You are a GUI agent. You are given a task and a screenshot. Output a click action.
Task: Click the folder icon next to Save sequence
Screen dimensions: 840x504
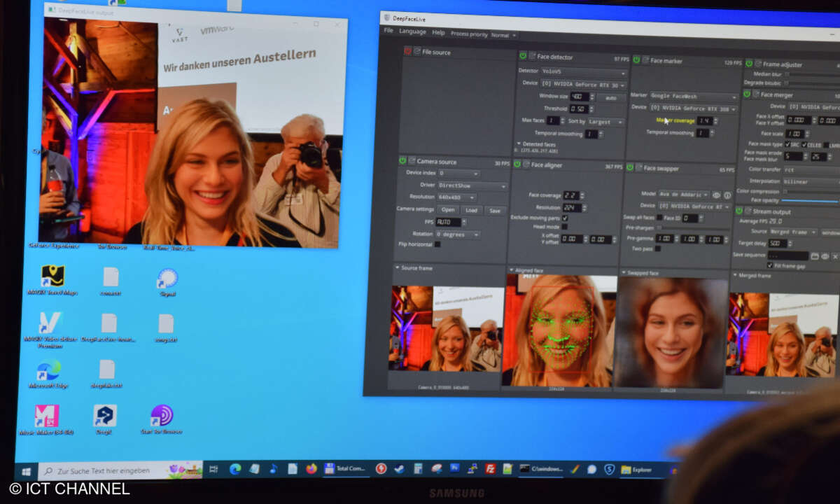(815, 256)
